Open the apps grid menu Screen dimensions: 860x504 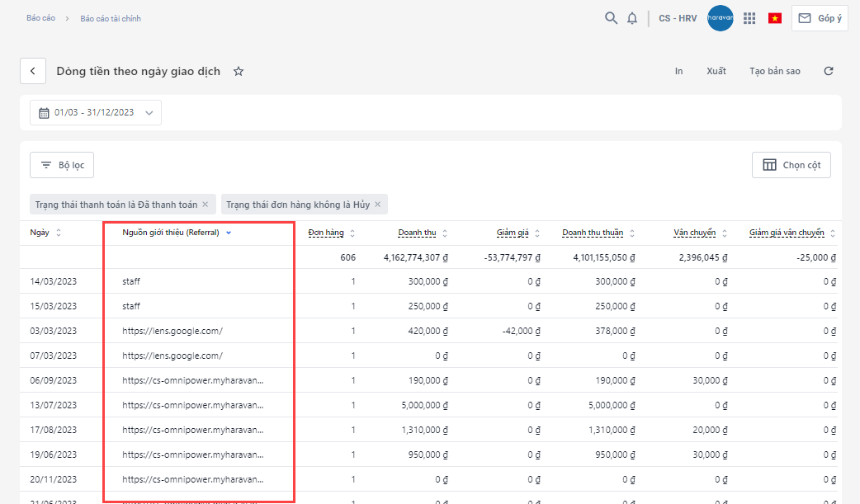[x=749, y=18]
